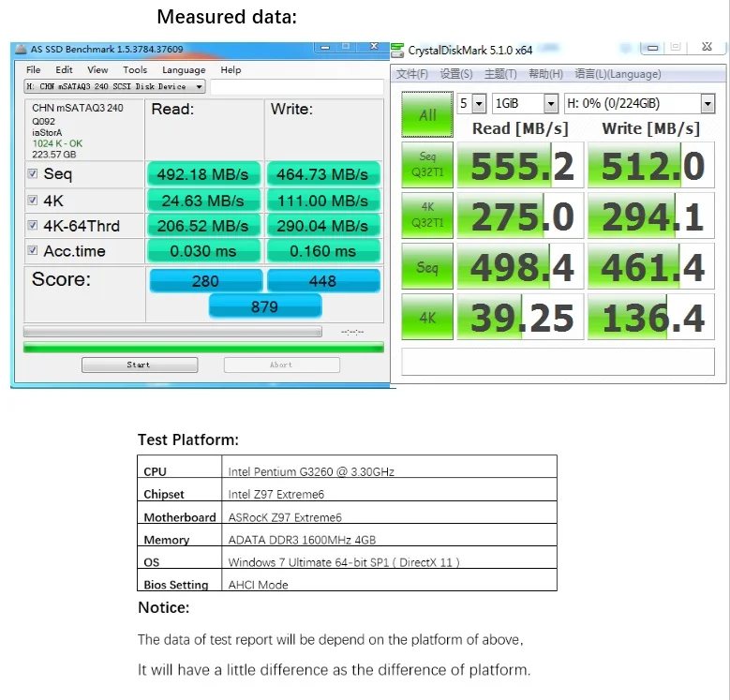Screen dimensions: 730x700
Task: Click the 461.4 Seq write result
Action: pos(651,266)
